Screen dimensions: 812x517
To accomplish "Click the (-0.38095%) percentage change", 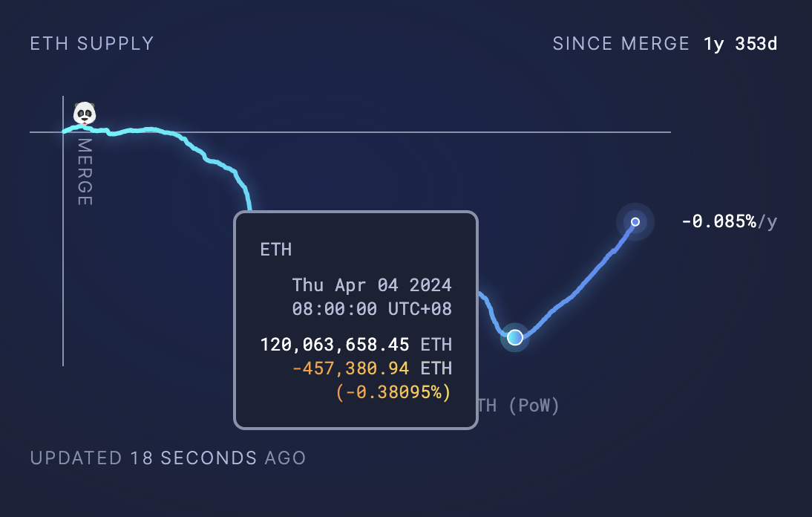I will (x=393, y=392).
